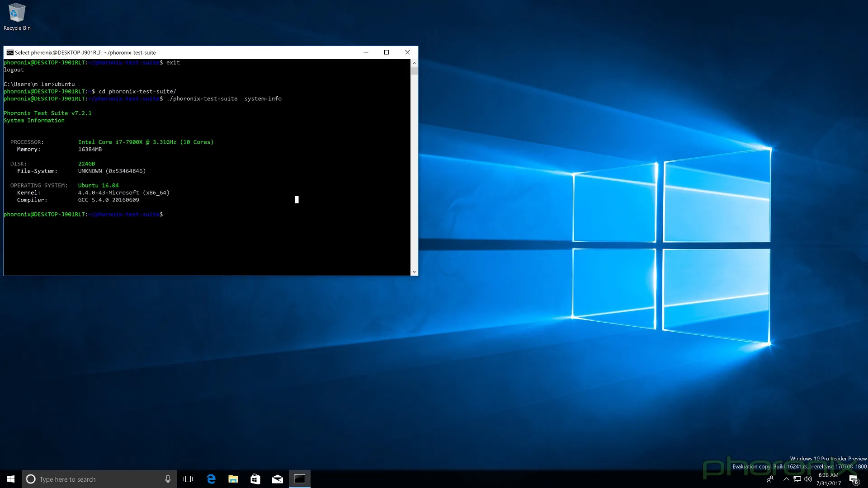Open Task View from the taskbar

click(x=188, y=479)
